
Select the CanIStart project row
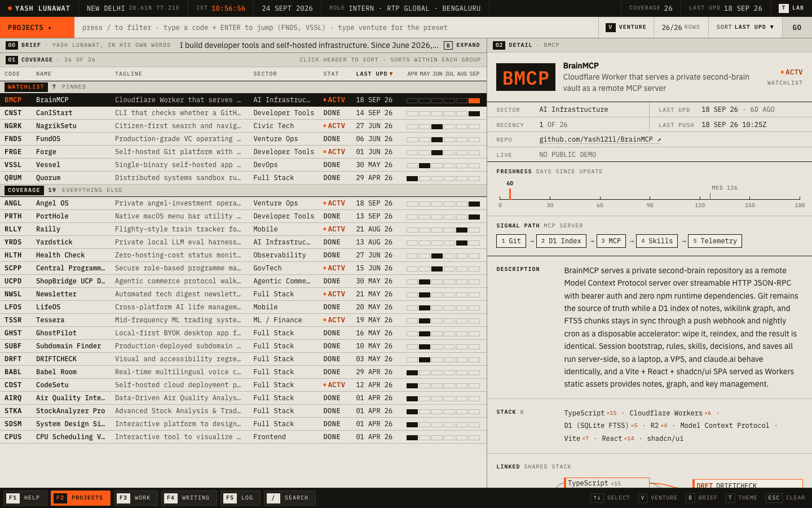tap(243, 113)
